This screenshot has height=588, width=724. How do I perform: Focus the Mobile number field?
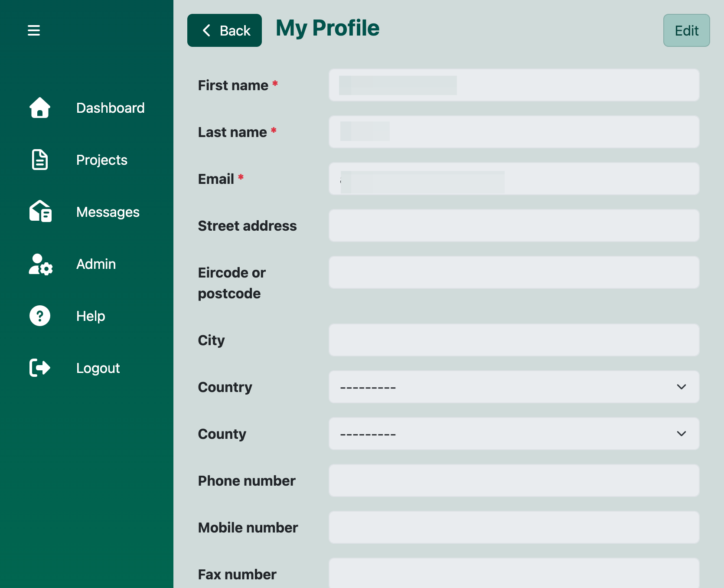(514, 527)
